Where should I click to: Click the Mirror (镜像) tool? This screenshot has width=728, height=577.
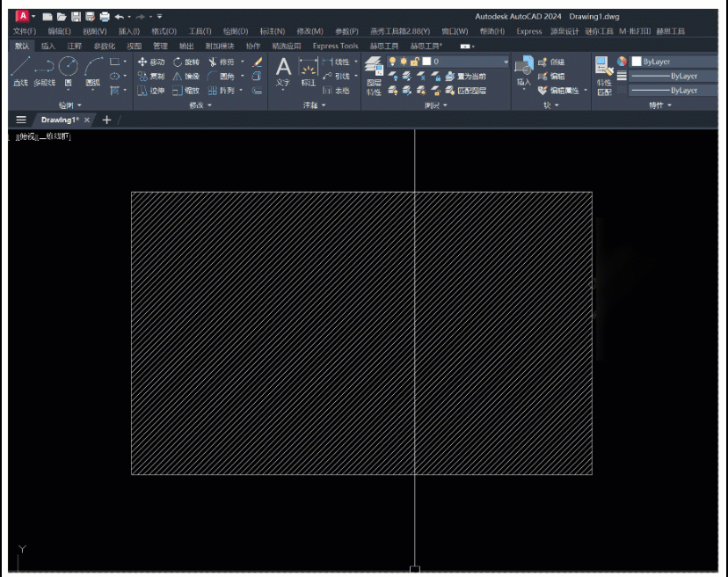pyautogui.click(x=186, y=77)
